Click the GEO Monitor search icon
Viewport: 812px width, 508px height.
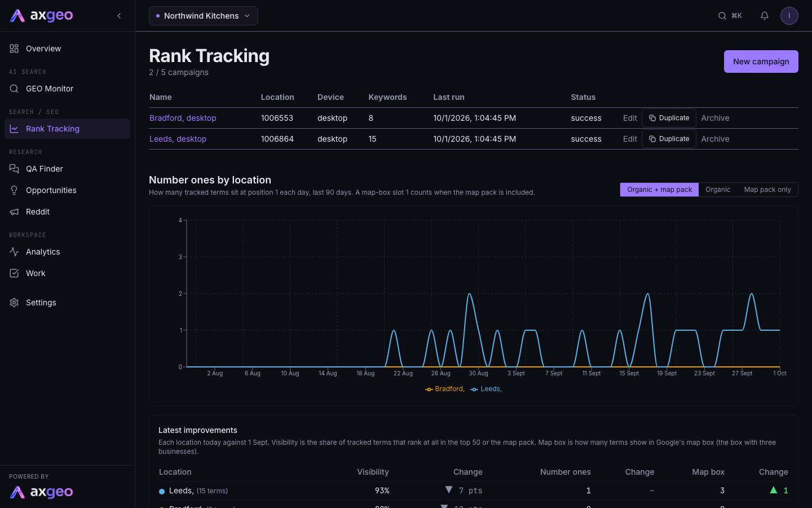14,89
